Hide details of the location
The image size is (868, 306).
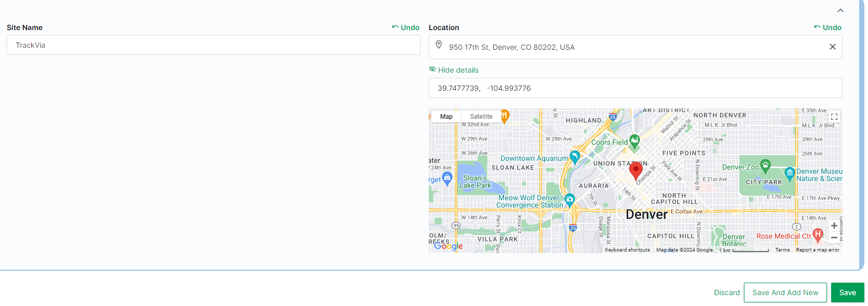pyautogui.click(x=454, y=70)
